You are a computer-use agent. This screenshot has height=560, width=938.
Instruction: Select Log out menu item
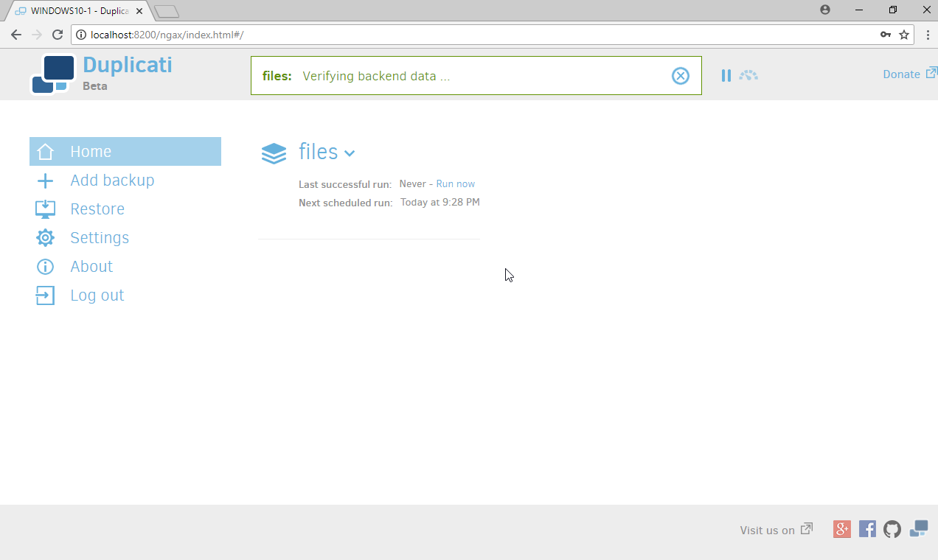97,295
